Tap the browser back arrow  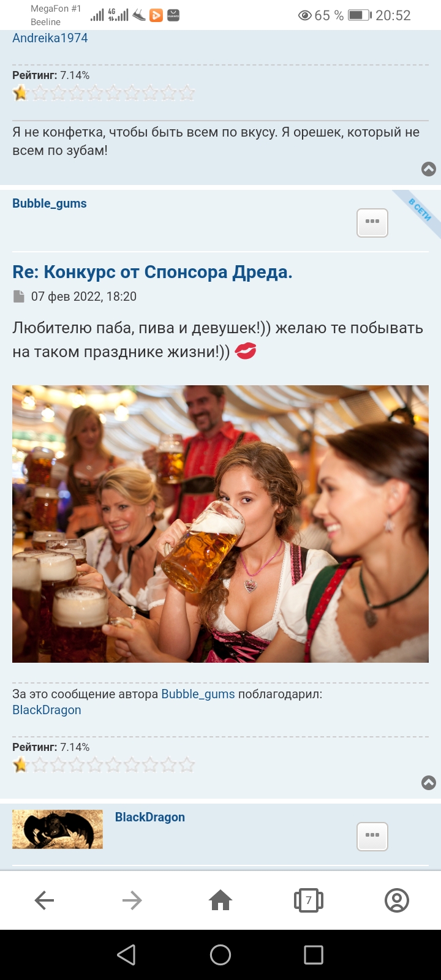click(44, 900)
